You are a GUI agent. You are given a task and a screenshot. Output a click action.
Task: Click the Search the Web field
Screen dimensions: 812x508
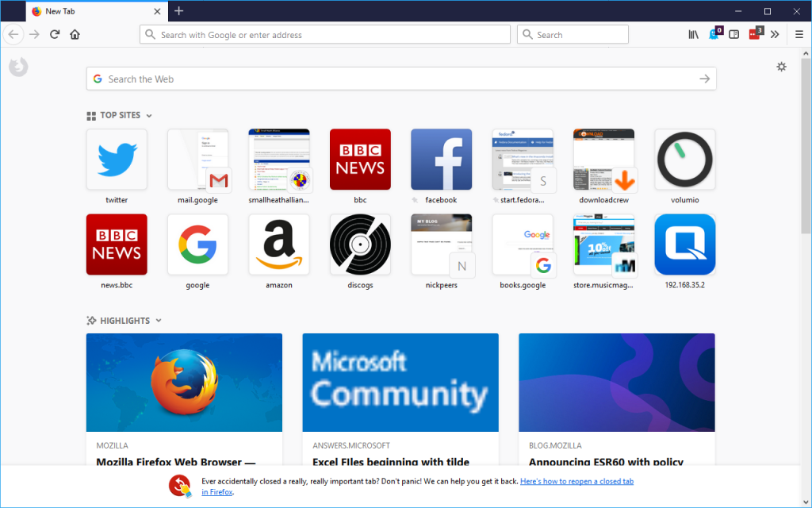pos(396,79)
